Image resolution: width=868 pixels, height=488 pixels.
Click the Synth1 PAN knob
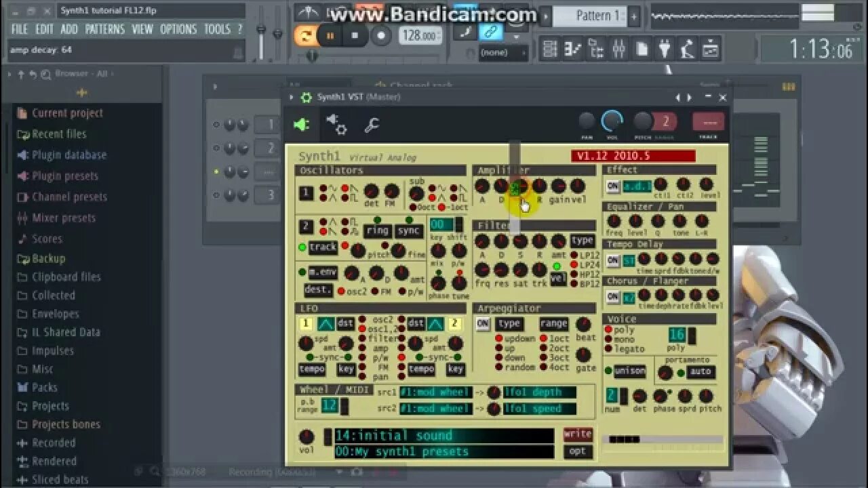[x=587, y=121]
